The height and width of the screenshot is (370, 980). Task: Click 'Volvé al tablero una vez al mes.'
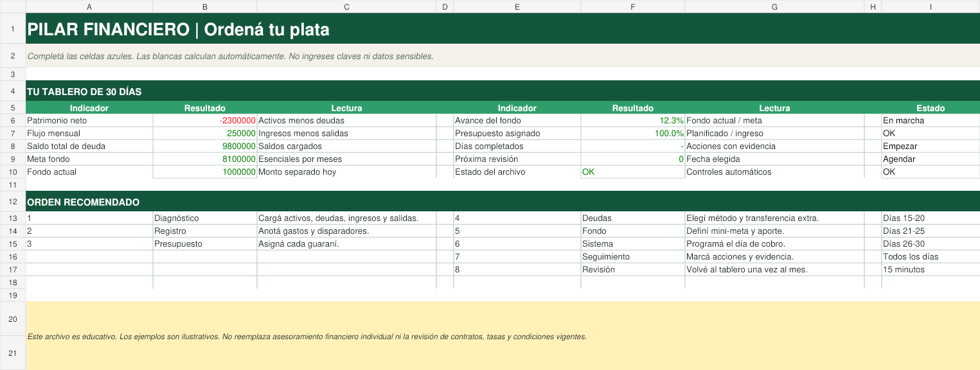(774, 270)
